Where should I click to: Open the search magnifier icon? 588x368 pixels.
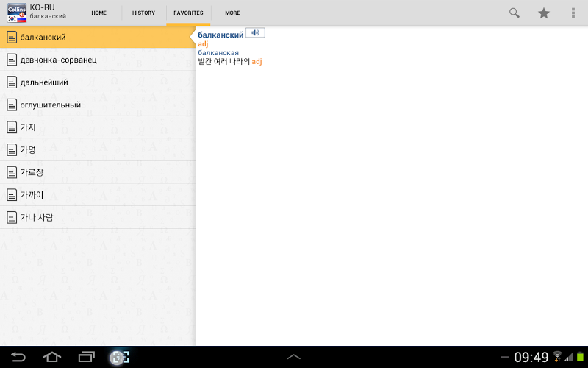pyautogui.click(x=514, y=13)
